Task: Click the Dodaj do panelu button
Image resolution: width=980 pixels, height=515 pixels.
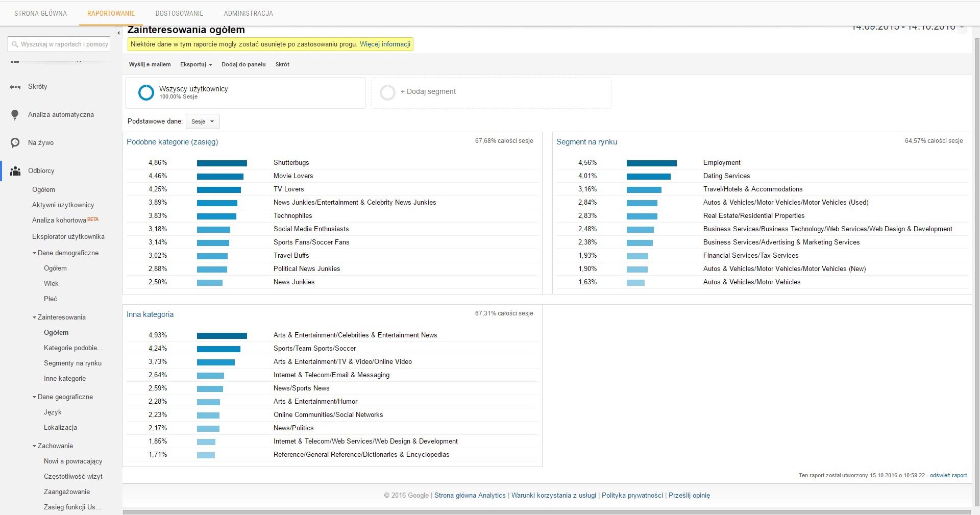Action: 243,64
